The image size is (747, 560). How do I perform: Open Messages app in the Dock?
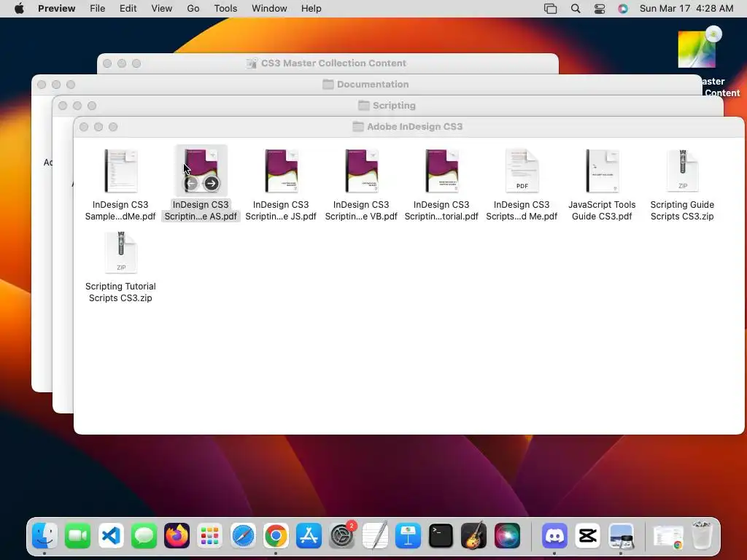(144, 536)
